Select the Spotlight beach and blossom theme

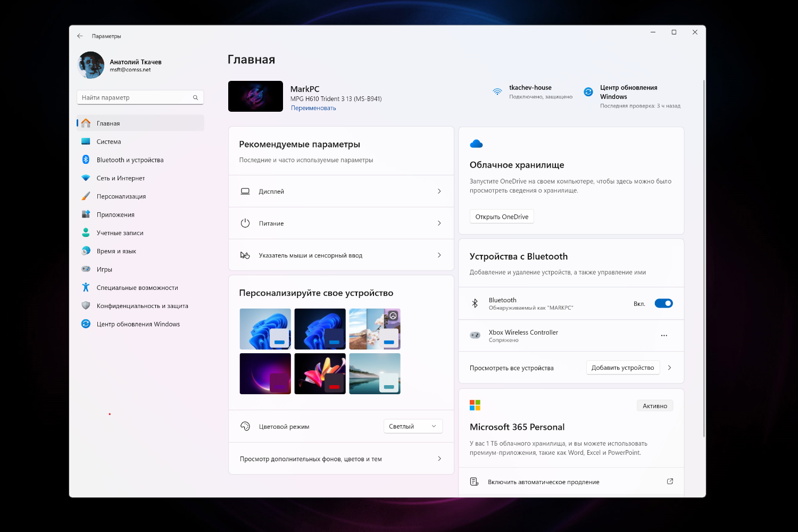[375, 329]
